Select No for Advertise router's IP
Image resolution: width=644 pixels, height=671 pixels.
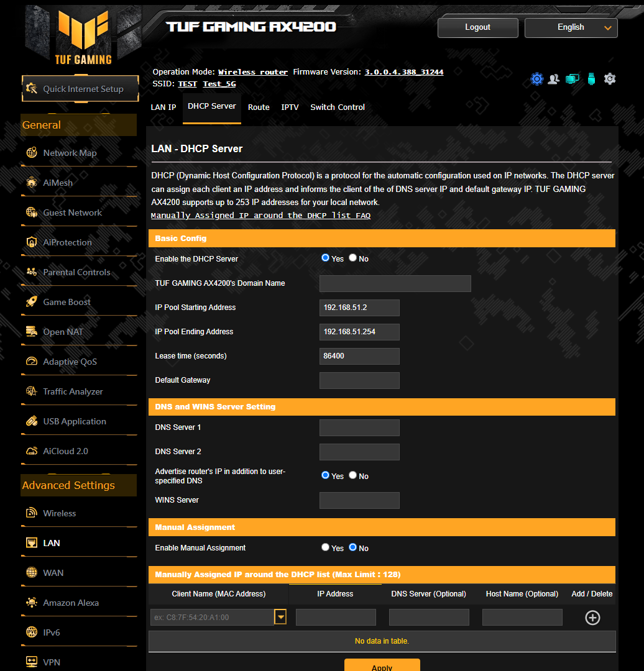tap(353, 475)
